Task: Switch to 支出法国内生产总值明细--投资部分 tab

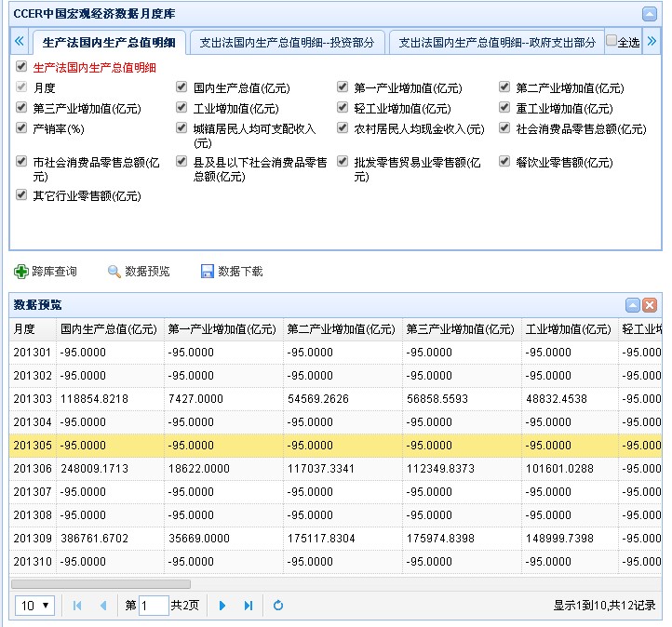Action: pyautogui.click(x=288, y=43)
